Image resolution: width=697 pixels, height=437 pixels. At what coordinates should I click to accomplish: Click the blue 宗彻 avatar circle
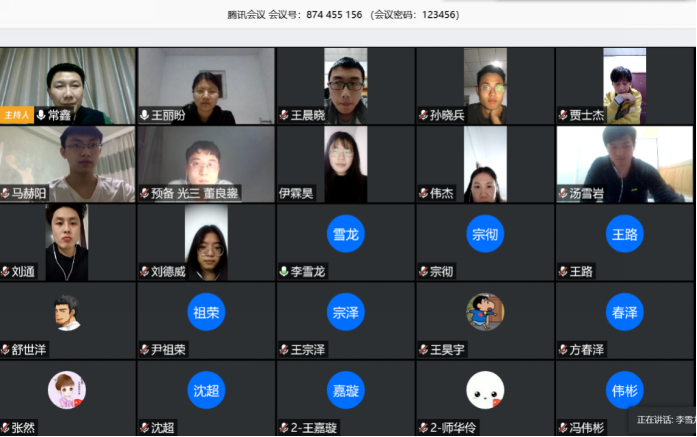click(485, 234)
